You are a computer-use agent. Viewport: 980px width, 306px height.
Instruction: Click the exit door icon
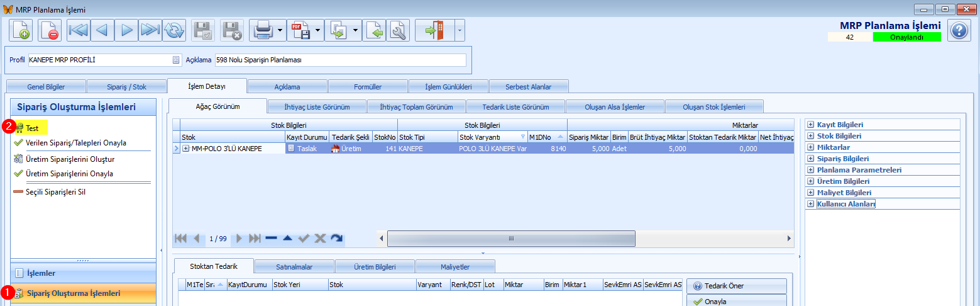pyautogui.click(x=434, y=30)
